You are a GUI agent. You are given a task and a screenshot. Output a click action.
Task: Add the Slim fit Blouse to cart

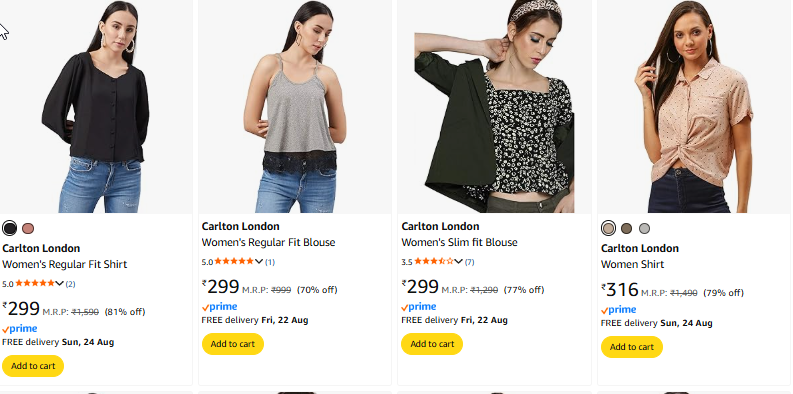pyautogui.click(x=432, y=344)
